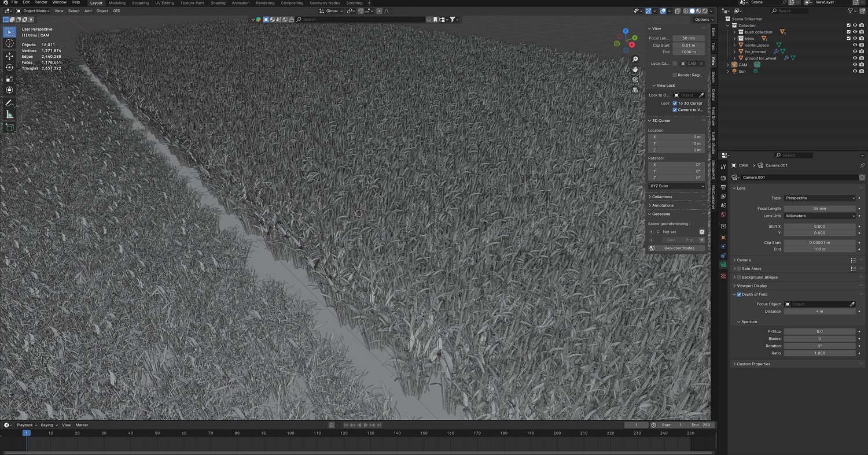Image resolution: width=868 pixels, height=455 pixels.
Task: Switch to the Shading workspace tab
Action: tap(218, 3)
